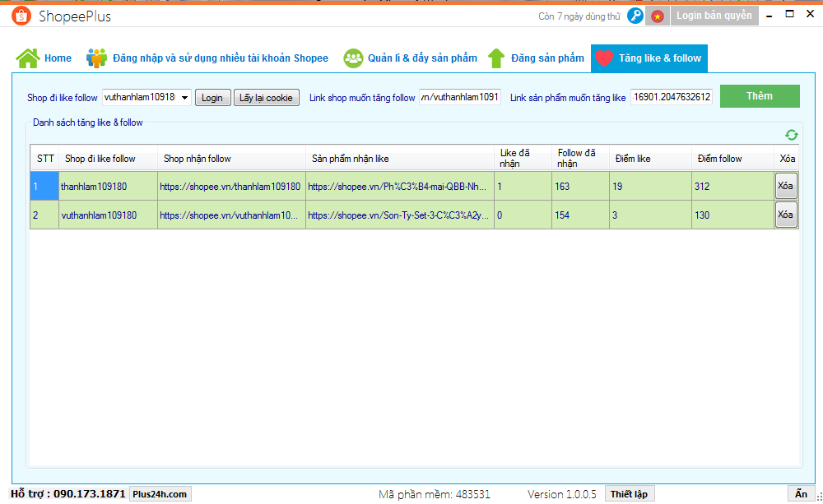Viewport: 823px width, 504px height.
Task: Switch to Đăng nhập nhiều tài khoản Shopee tab
Action: [207, 58]
